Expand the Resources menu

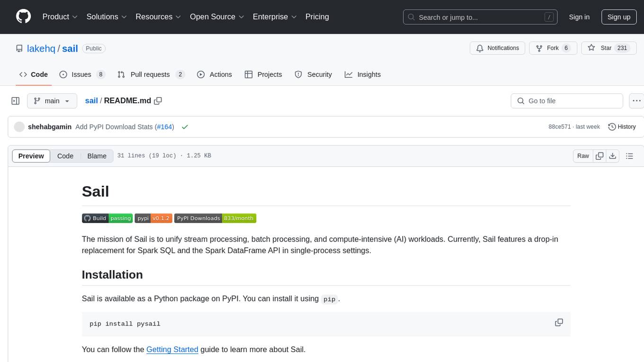158,17
